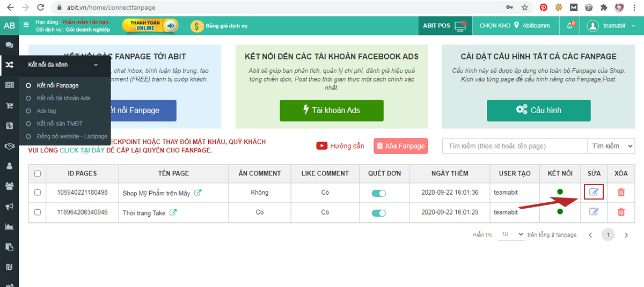Check the row for ID 118964206340946
Viewport: 644px width, 287px height.
[x=38, y=212]
